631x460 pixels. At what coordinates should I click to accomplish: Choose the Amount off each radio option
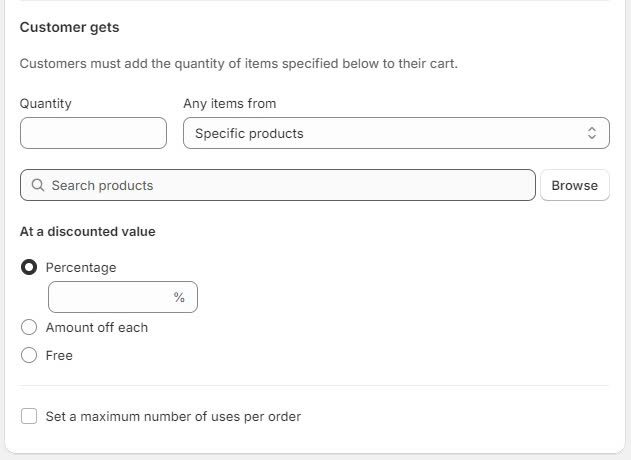click(29, 327)
